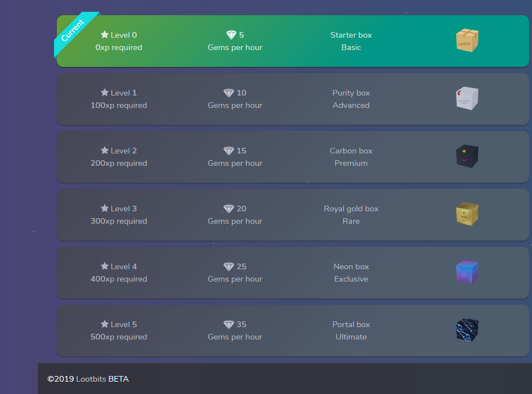Select the green Starter box row
Image resolution: width=532 pixels, height=394 pixels.
point(292,40)
